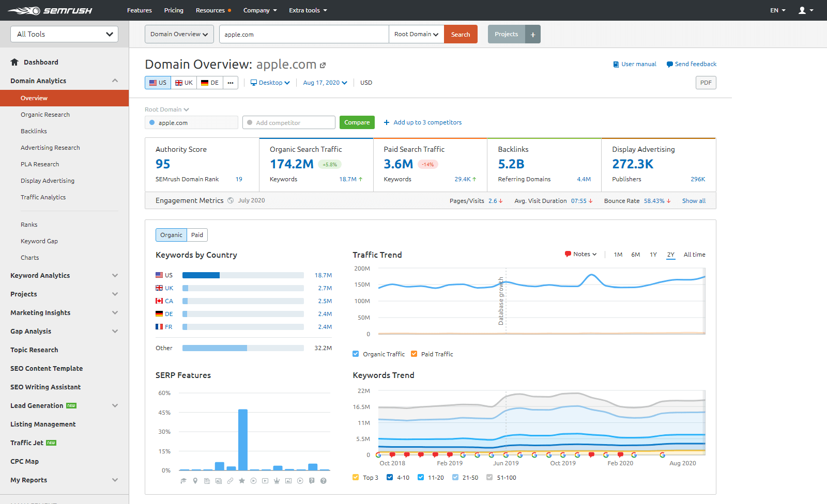
Task: Click the SERP reviews star icon
Action: [242, 481]
